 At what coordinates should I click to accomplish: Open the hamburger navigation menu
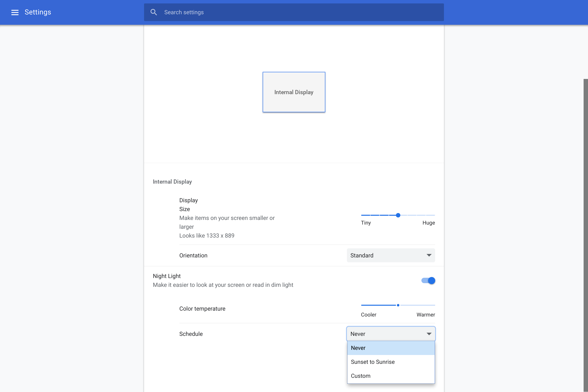point(15,12)
